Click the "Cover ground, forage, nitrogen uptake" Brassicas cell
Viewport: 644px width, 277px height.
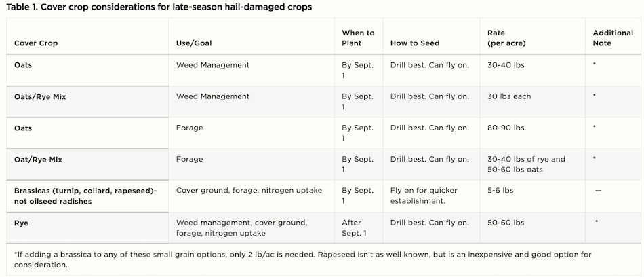pos(249,191)
